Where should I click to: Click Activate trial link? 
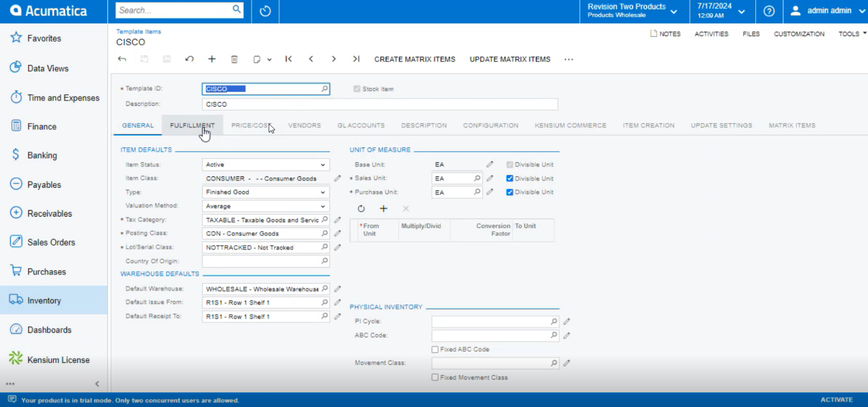click(x=836, y=400)
